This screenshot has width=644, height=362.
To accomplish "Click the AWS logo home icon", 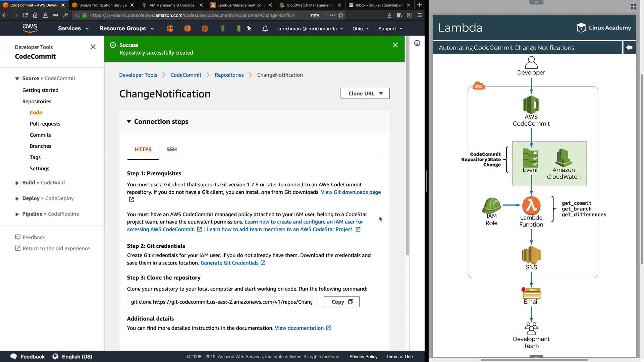I will point(30,28).
